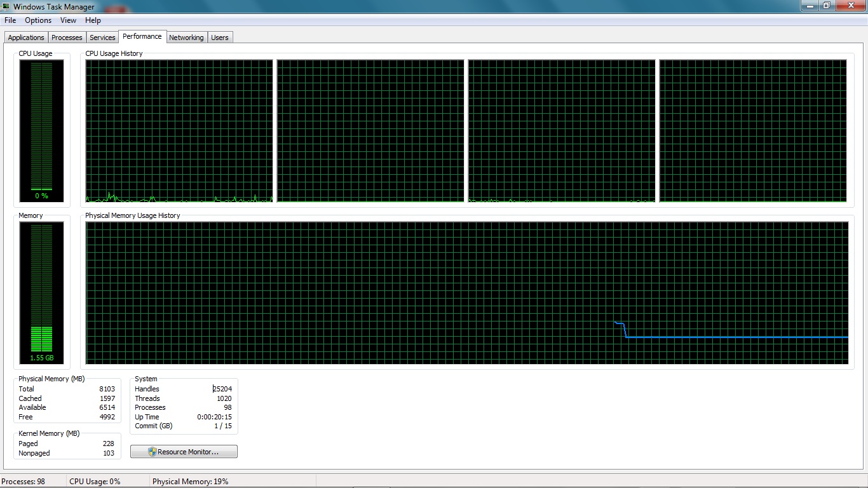Open the Resource Monitor
Screen dimensions: 868x488
point(184,452)
